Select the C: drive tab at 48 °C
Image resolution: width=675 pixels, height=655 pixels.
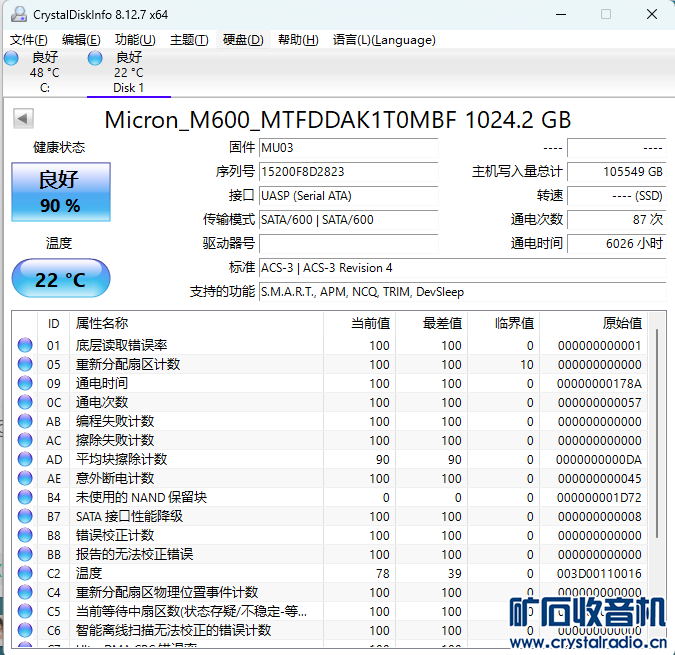point(44,72)
